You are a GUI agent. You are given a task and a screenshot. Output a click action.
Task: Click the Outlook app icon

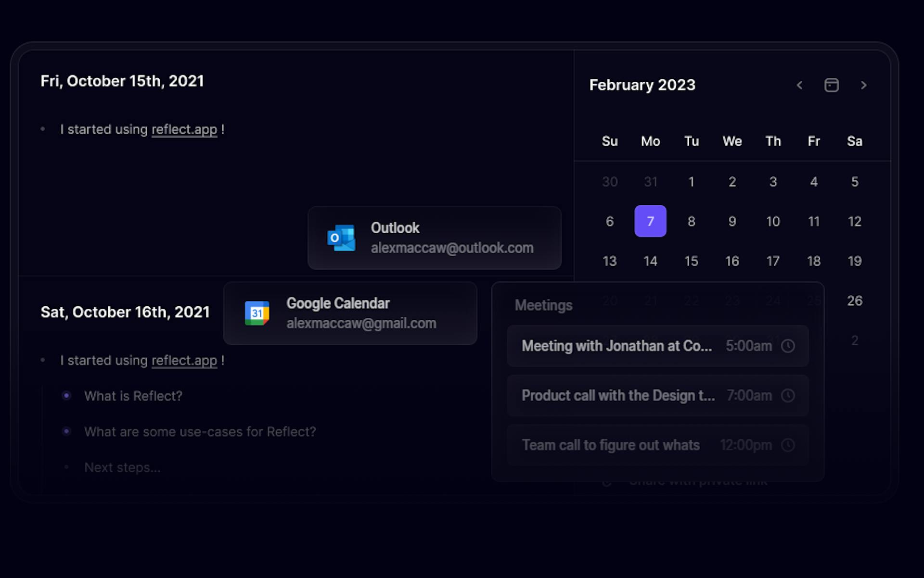coord(341,238)
